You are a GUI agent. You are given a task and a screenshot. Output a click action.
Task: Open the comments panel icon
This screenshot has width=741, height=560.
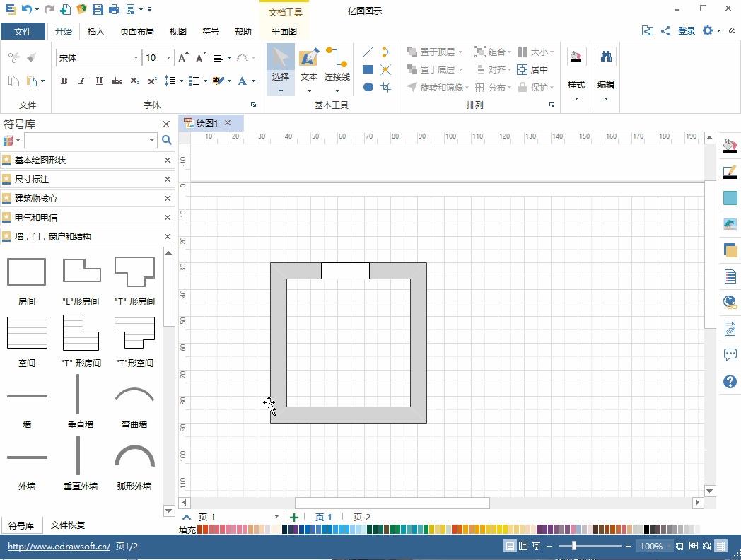coord(730,354)
